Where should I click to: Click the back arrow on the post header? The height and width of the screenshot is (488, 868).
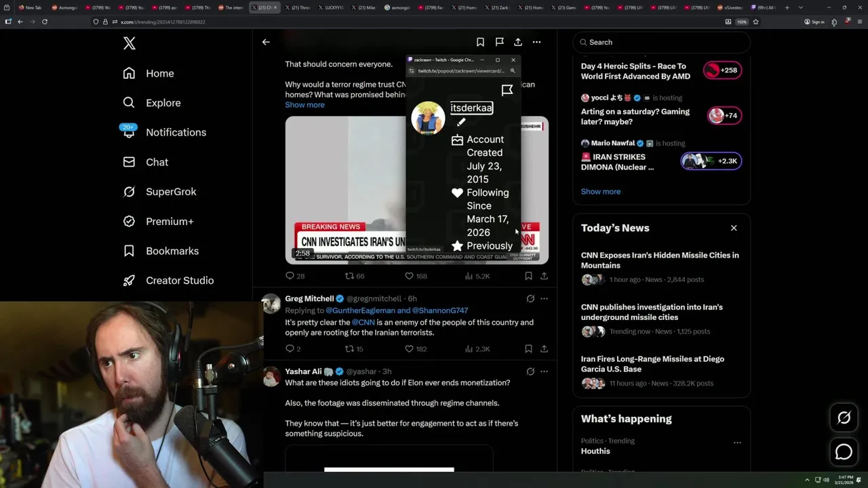point(266,42)
